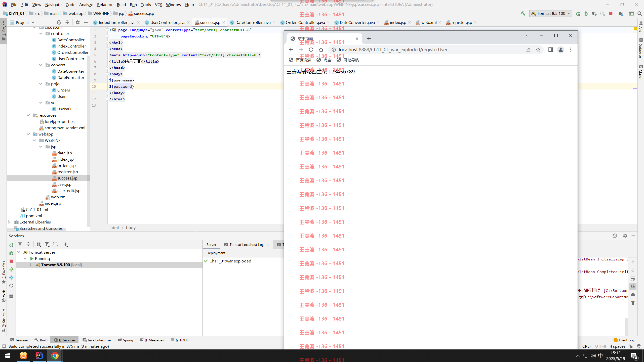This screenshot has height=362, width=644.
Task: Start debug with the bug icon
Action: (x=586, y=14)
